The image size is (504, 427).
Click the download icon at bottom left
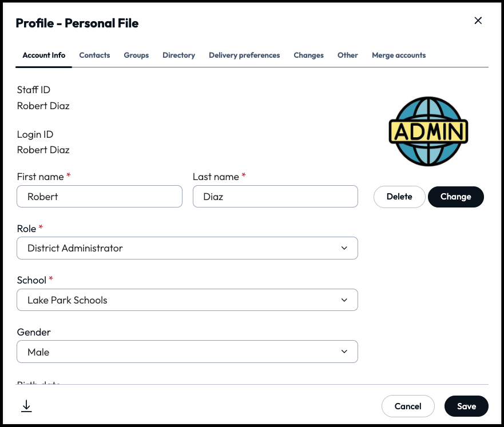(x=26, y=406)
